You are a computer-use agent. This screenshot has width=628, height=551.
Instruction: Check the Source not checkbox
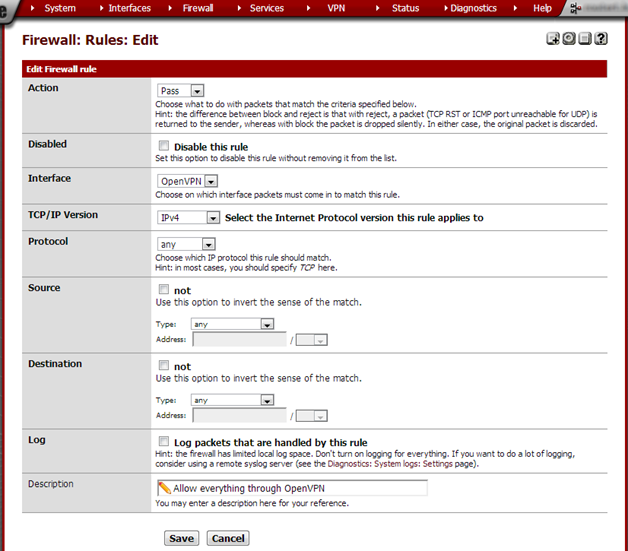click(x=164, y=289)
